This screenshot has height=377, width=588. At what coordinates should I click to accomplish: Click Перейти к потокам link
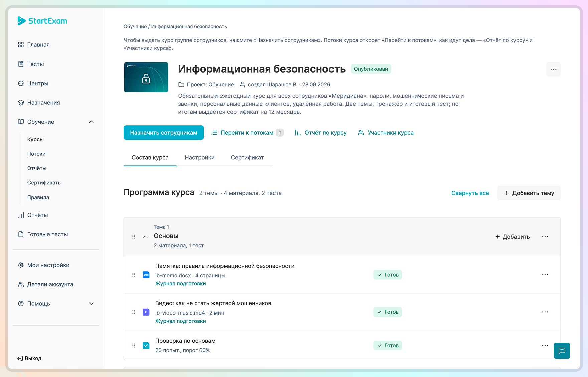[247, 133]
